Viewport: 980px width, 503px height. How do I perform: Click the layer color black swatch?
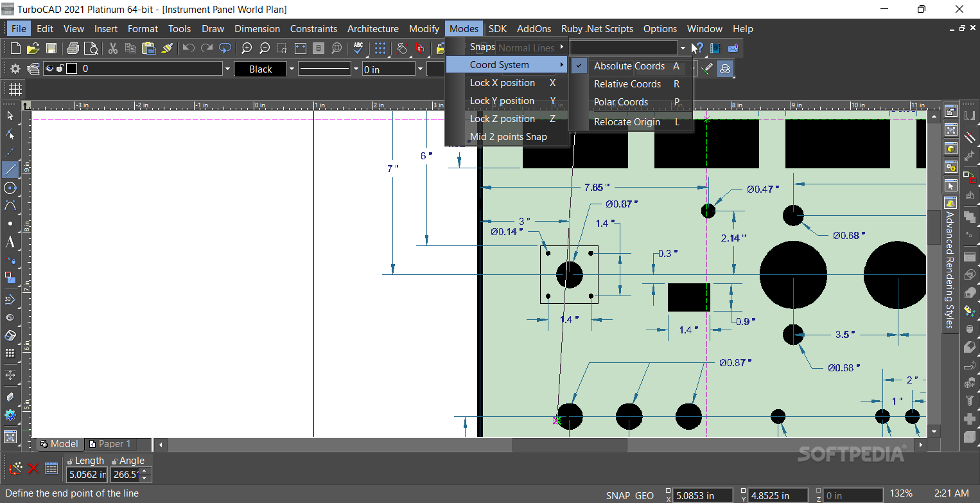[x=72, y=69]
